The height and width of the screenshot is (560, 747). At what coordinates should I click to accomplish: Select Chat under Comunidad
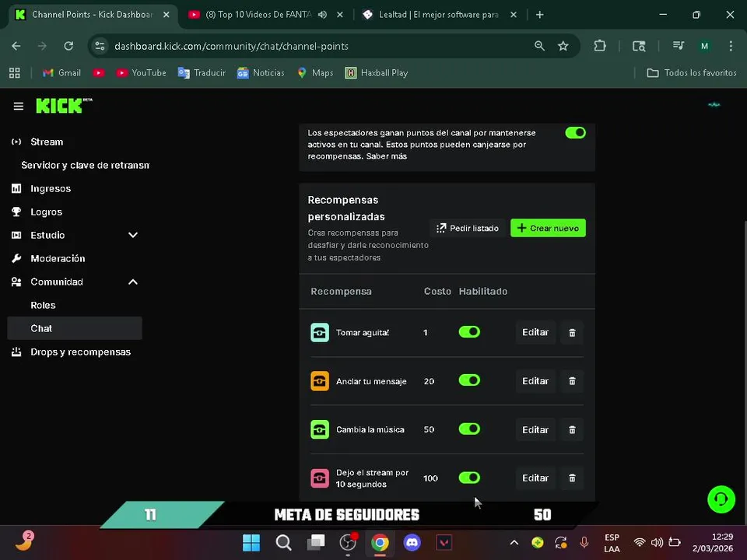75,328
